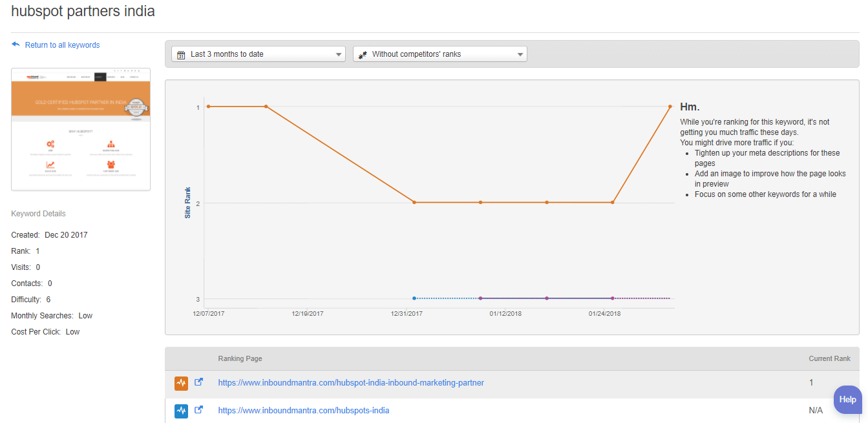The height and width of the screenshot is (423, 868).
Task: Click the landing page preview thumbnail
Action: pyautogui.click(x=81, y=129)
